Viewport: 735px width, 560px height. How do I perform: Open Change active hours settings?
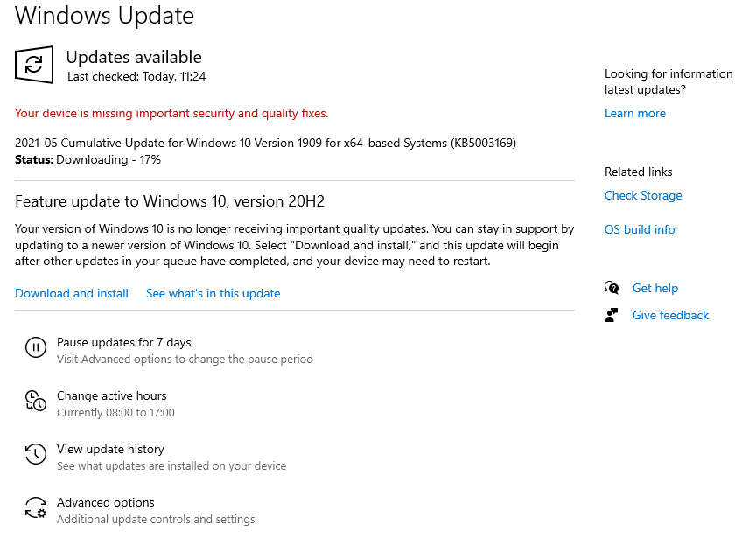pos(111,395)
